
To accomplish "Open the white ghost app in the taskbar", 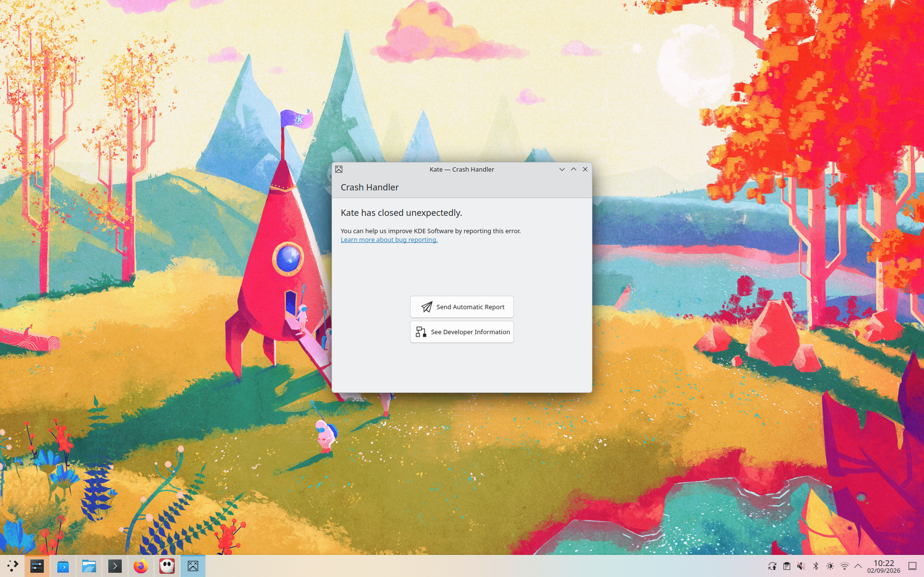I will point(167,566).
